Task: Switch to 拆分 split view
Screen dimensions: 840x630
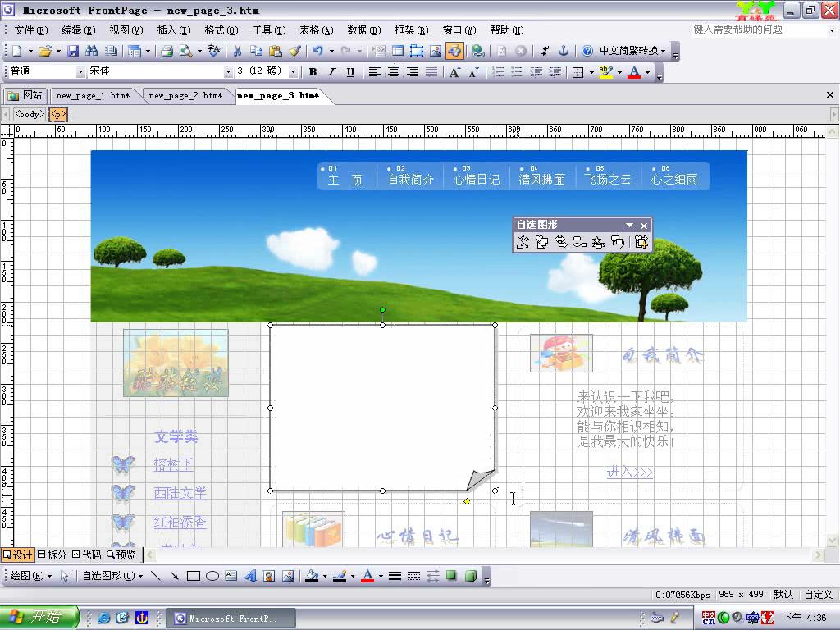Action: click(52, 555)
